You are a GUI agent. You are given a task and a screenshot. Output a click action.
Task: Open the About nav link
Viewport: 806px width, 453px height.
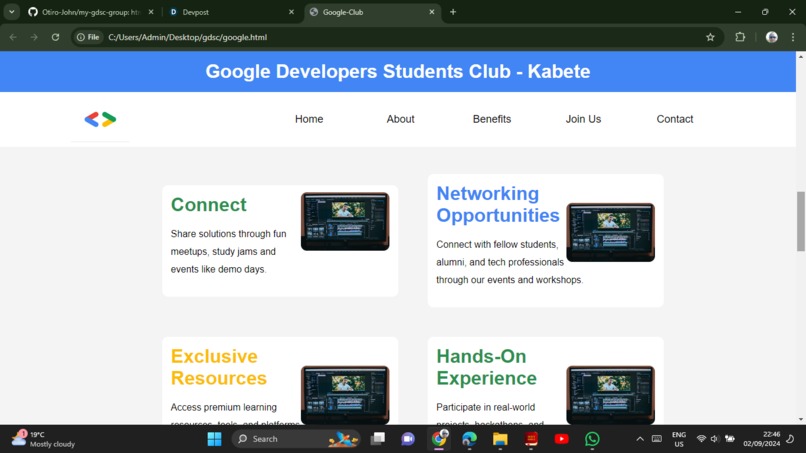pos(400,119)
